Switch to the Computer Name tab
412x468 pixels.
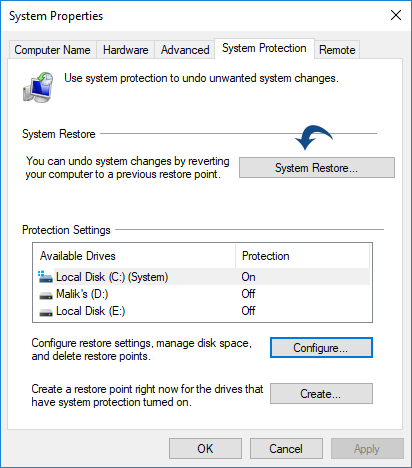pyautogui.click(x=52, y=50)
